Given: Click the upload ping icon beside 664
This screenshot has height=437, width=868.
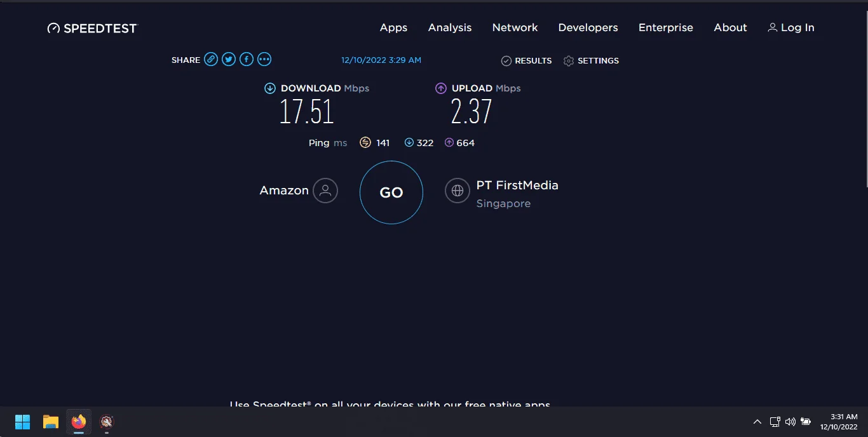Looking at the screenshot, I should coord(449,143).
